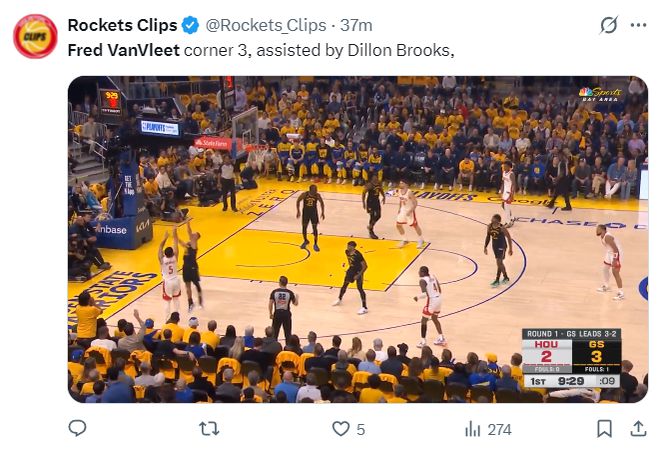This screenshot has width=660, height=451.
Task: Open the three-dot more options menu
Action: click(637, 25)
